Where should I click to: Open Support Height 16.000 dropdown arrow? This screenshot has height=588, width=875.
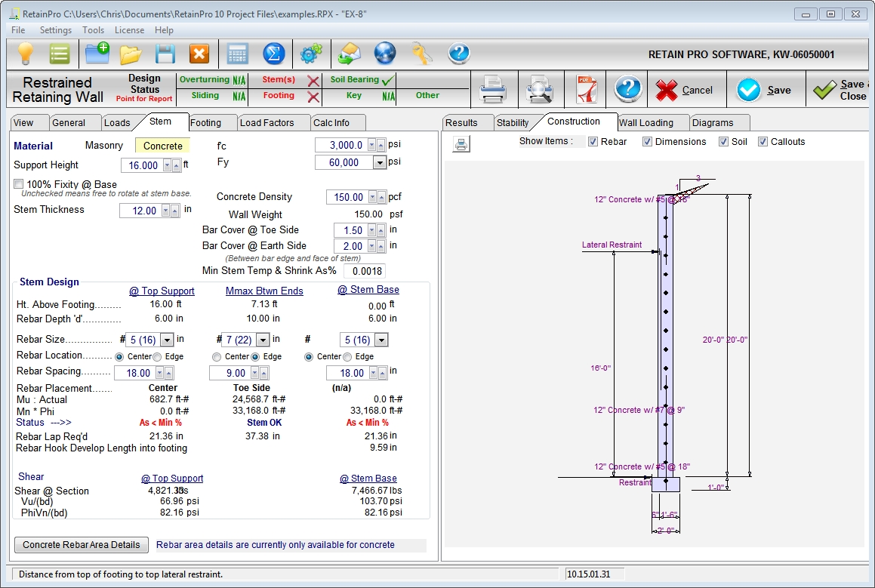pos(168,166)
